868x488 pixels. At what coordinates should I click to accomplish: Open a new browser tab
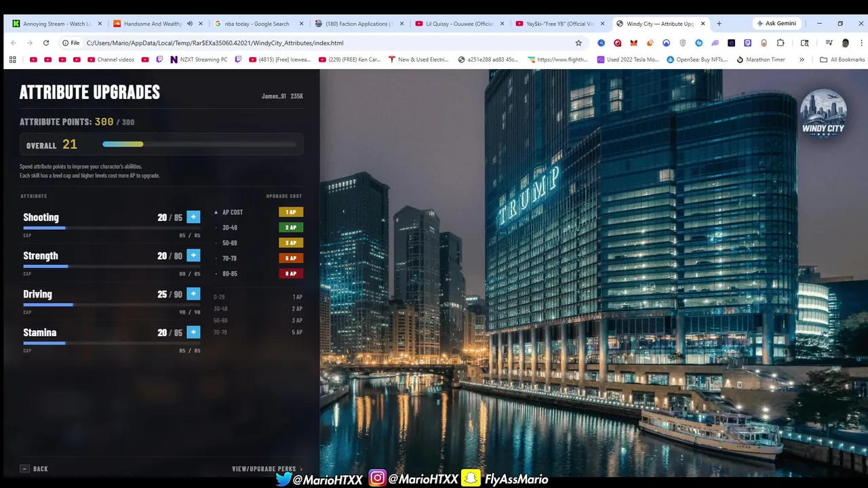[x=719, y=24]
